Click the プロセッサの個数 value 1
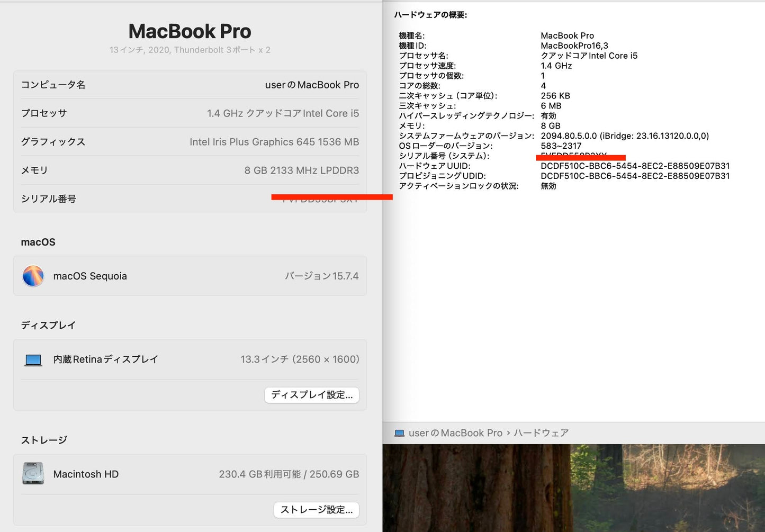Image resolution: width=765 pixels, height=532 pixels. [543, 76]
